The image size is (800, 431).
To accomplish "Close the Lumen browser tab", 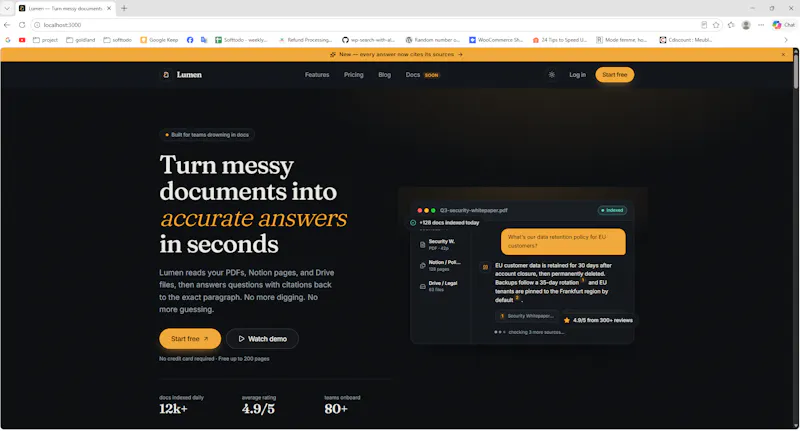I will point(109,8).
